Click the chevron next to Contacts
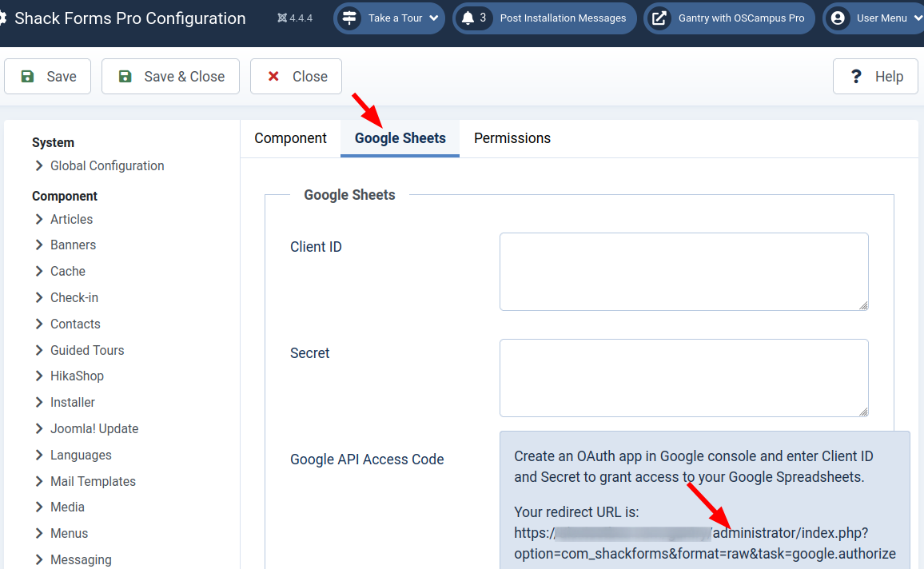The width and height of the screenshot is (924, 569). (39, 324)
